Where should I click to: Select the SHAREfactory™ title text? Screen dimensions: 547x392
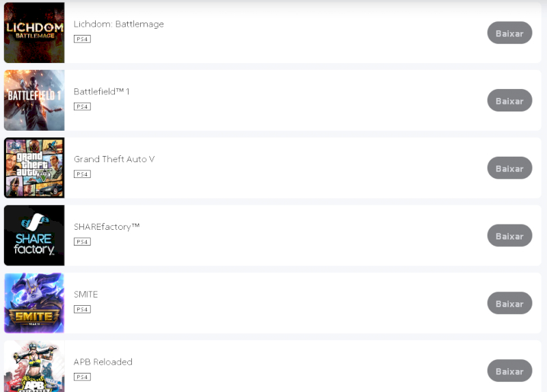107,226
